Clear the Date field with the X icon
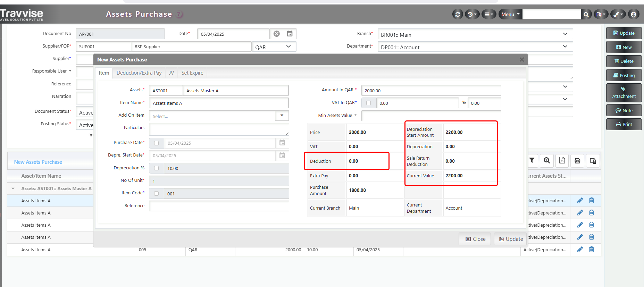The height and width of the screenshot is (287, 644). 277,34
